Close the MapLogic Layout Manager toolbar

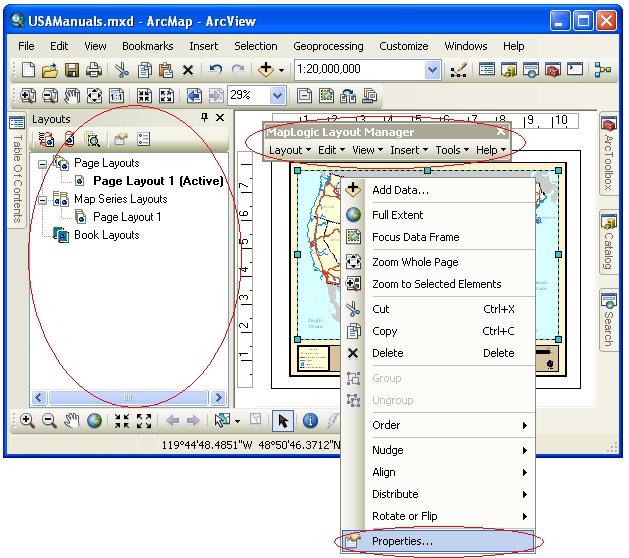(x=501, y=131)
